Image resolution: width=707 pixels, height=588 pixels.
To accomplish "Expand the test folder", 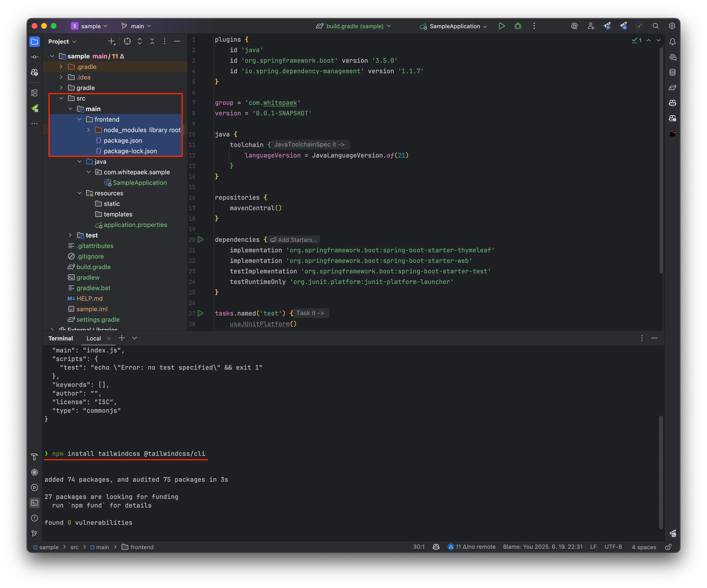I will (70, 235).
